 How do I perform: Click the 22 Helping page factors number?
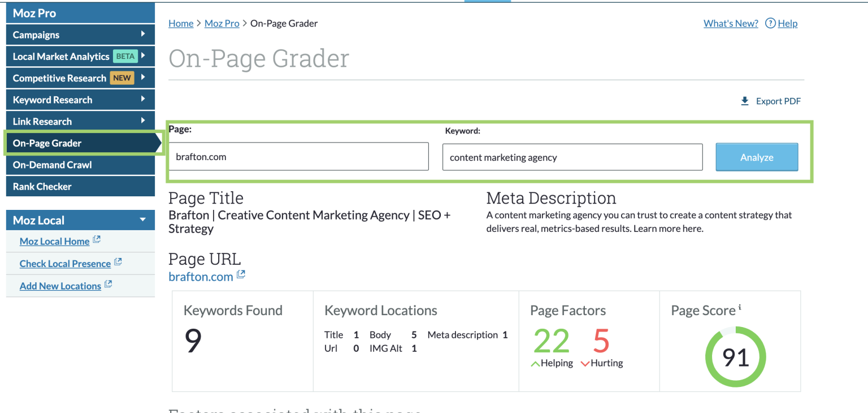pyautogui.click(x=552, y=341)
